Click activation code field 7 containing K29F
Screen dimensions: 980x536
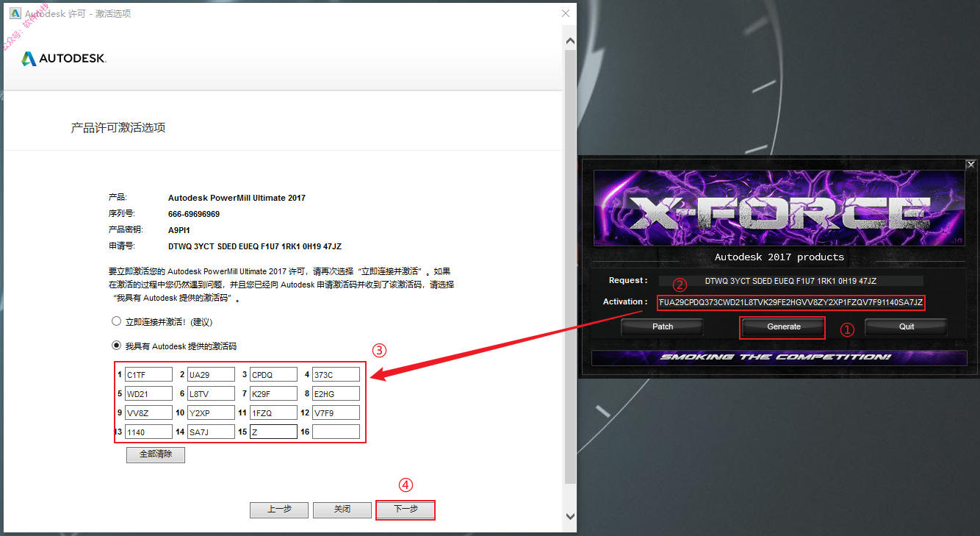(273, 393)
